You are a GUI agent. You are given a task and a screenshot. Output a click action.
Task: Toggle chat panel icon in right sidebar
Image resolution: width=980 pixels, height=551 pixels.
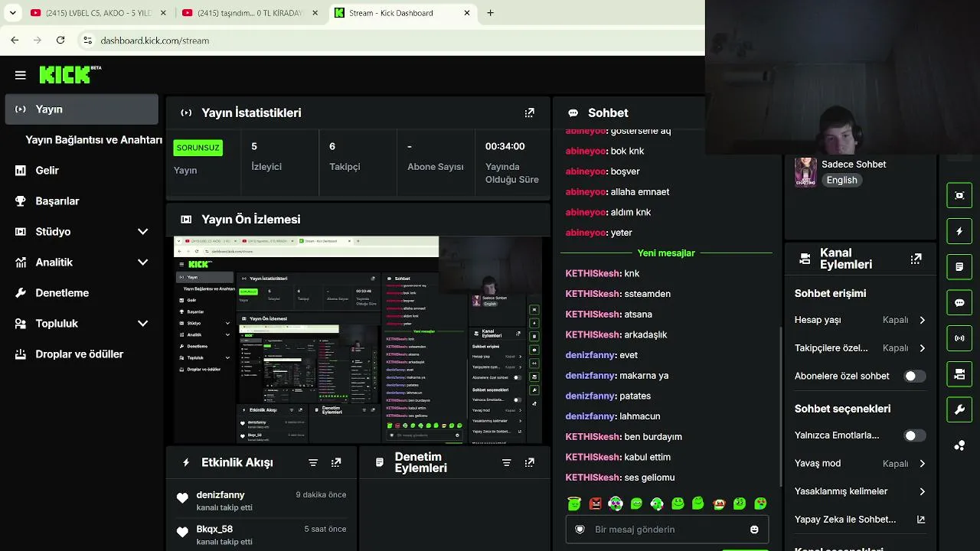coord(959,302)
